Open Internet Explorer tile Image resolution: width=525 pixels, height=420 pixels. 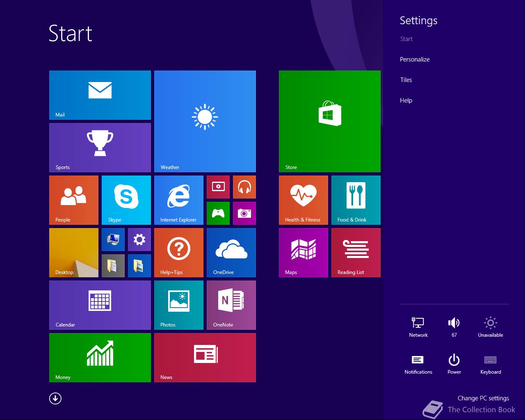pyautogui.click(x=179, y=200)
